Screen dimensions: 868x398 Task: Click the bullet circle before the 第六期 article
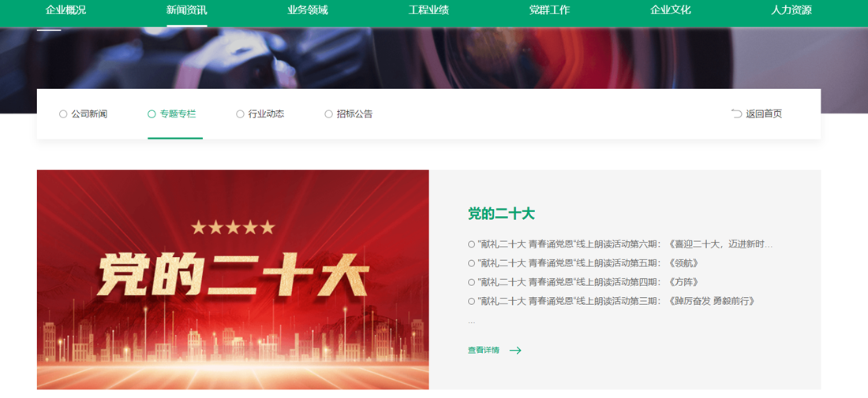point(471,244)
